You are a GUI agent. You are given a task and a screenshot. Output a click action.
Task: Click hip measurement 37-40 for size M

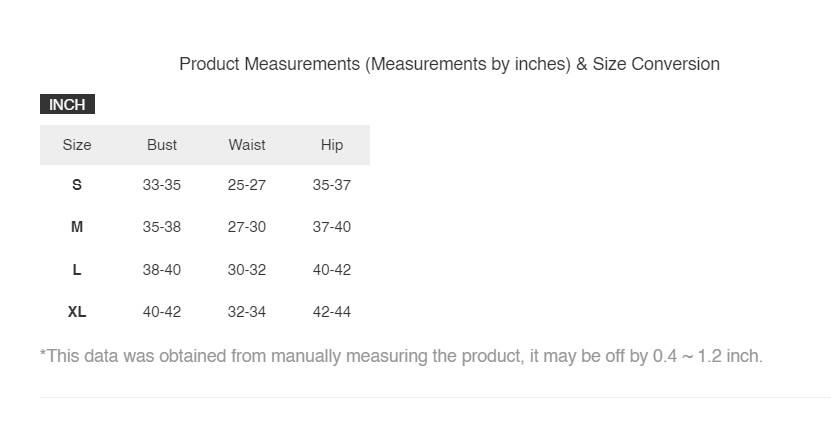click(332, 227)
